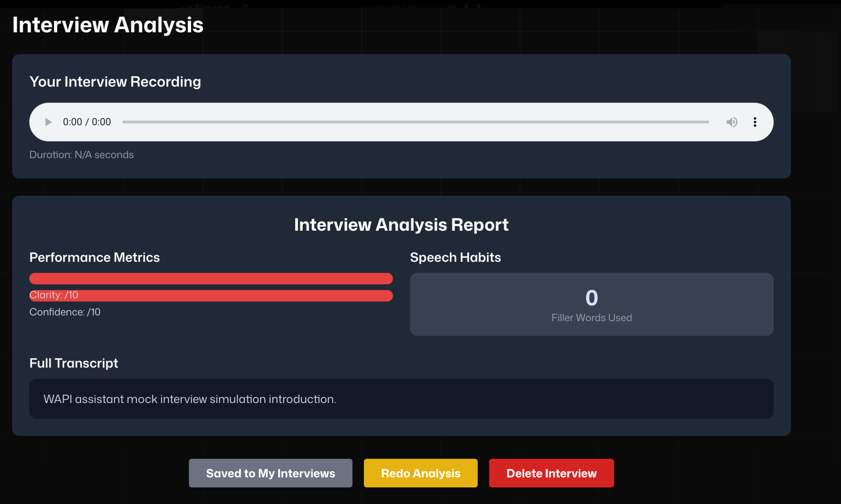The height and width of the screenshot is (504, 841).
Task: Click the topmost red performance metric bar
Action: pyautogui.click(x=211, y=279)
